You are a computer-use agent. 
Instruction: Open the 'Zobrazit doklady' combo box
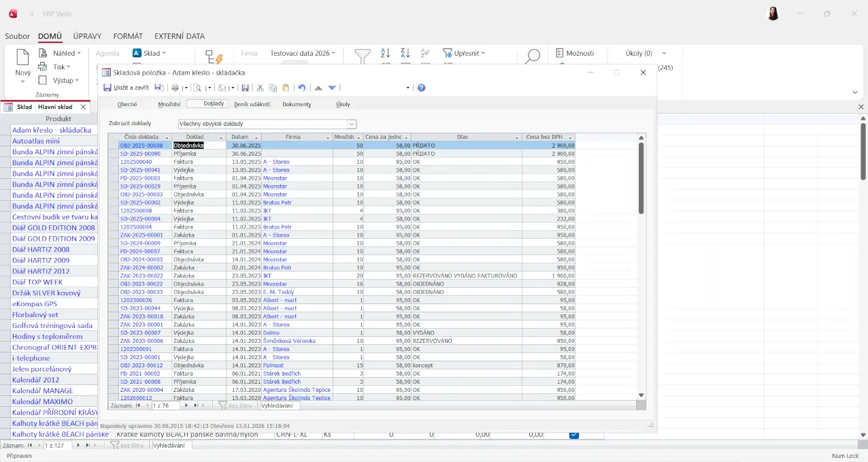pyautogui.click(x=352, y=124)
